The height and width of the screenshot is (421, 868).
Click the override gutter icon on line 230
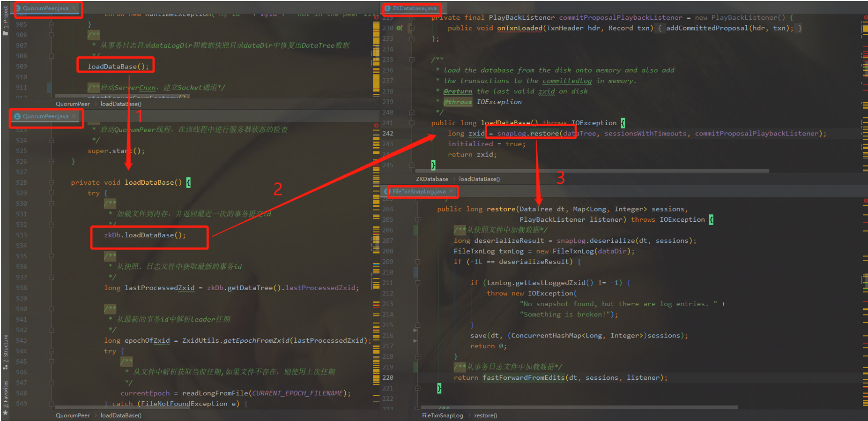400,28
